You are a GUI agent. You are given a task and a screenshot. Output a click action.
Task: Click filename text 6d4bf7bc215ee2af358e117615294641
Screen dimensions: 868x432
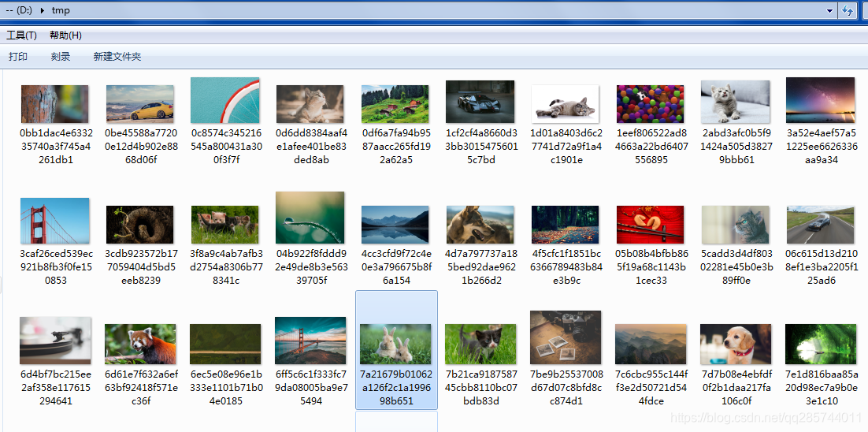[54, 388]
